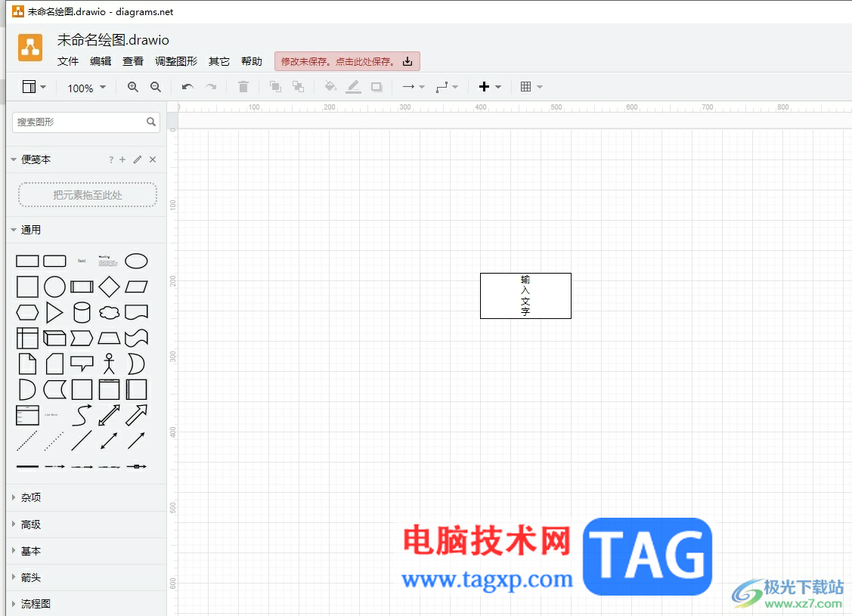Open the view panels layout dropdown

(34, 87)
